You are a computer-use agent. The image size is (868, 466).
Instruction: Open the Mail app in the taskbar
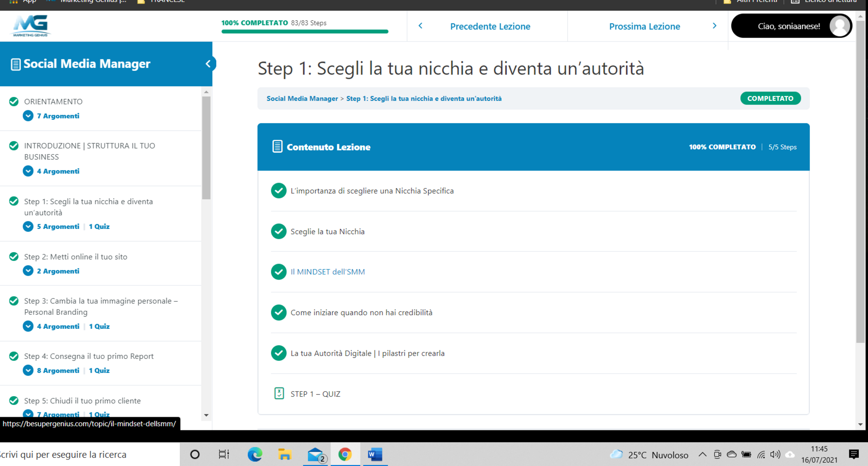(315, 454)
